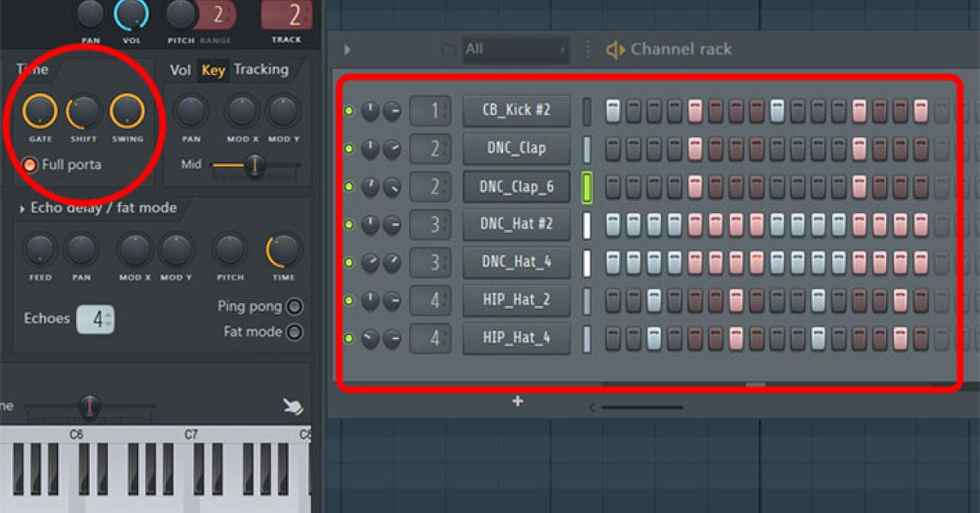Mute the DNC_Clap_6 channel
The height and width of the screenshot is (513, 980).
coord(350,187)
